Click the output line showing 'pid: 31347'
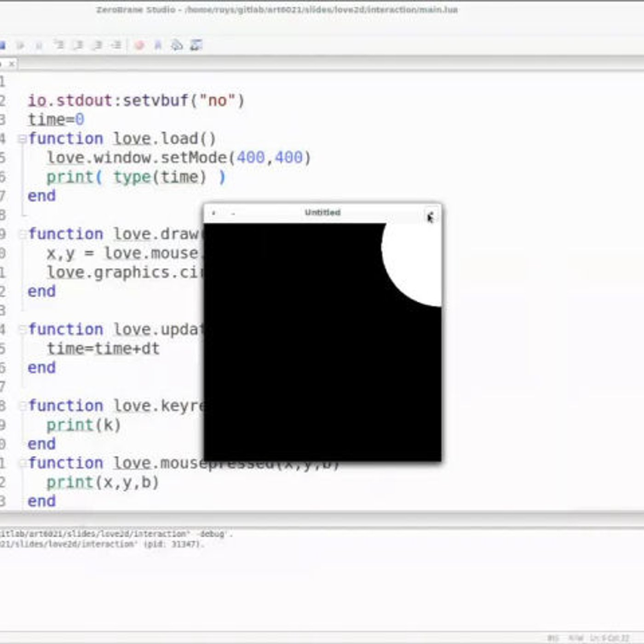The image size is (644, 644). [x=101, y=544]
